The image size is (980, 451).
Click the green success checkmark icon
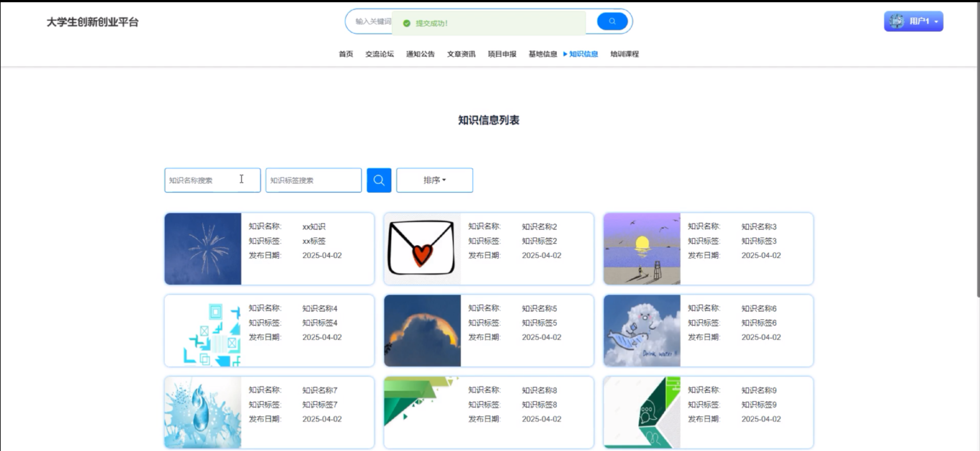(x=407, y=23)
